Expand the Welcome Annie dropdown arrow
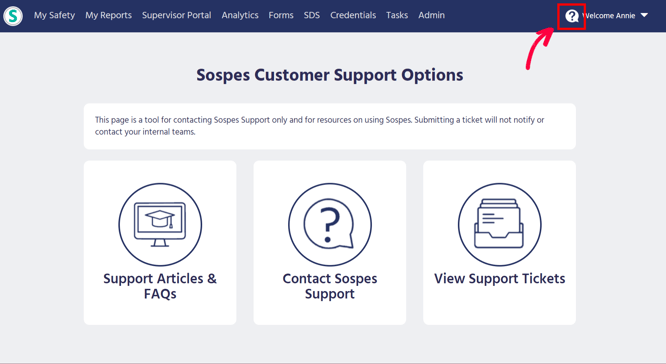This screenshot has width=666, height=364. point(644,15)
